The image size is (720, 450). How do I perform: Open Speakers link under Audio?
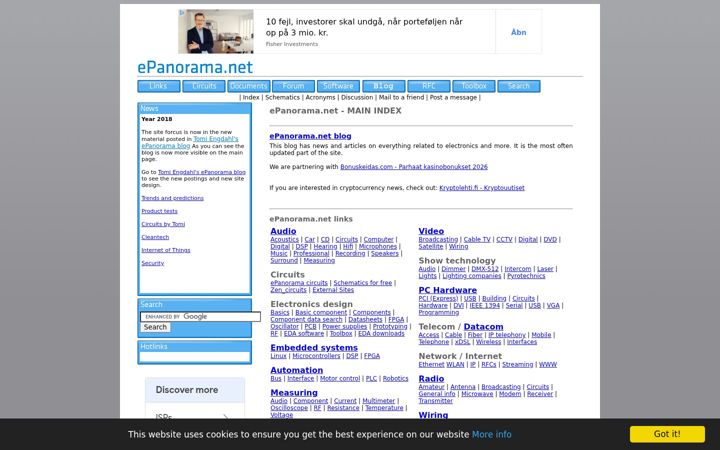385,253
